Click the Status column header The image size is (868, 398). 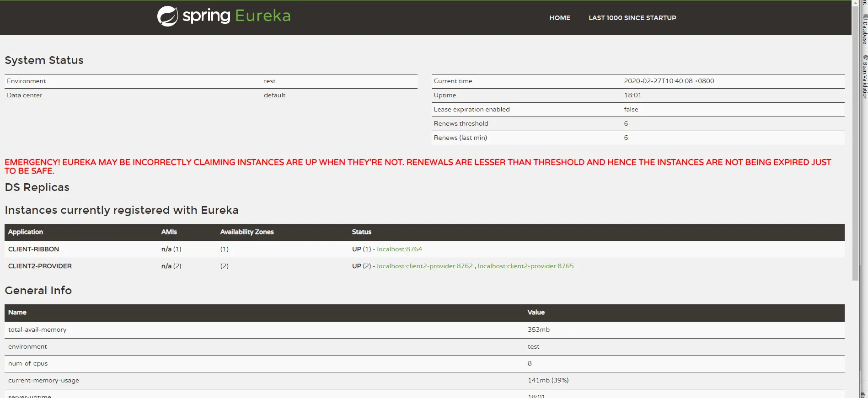362,232
